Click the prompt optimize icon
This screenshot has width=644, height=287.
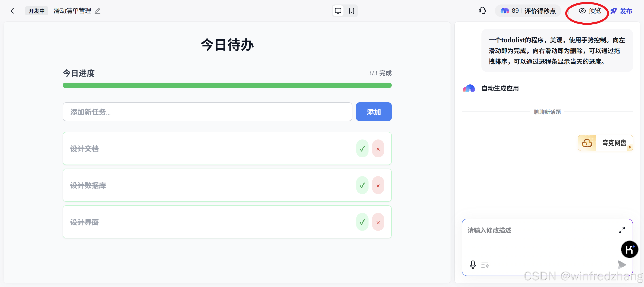click(x=485, y=264)
